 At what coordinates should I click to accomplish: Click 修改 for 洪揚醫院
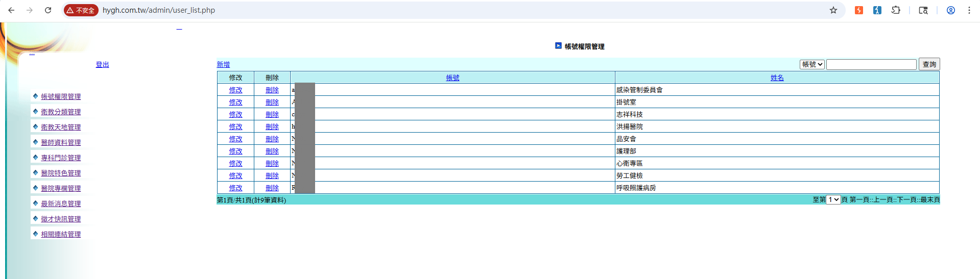click(235, 126)
